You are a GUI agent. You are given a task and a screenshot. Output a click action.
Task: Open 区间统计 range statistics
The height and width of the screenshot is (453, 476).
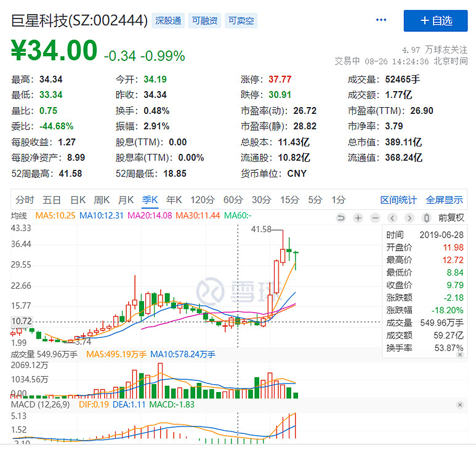398,199
